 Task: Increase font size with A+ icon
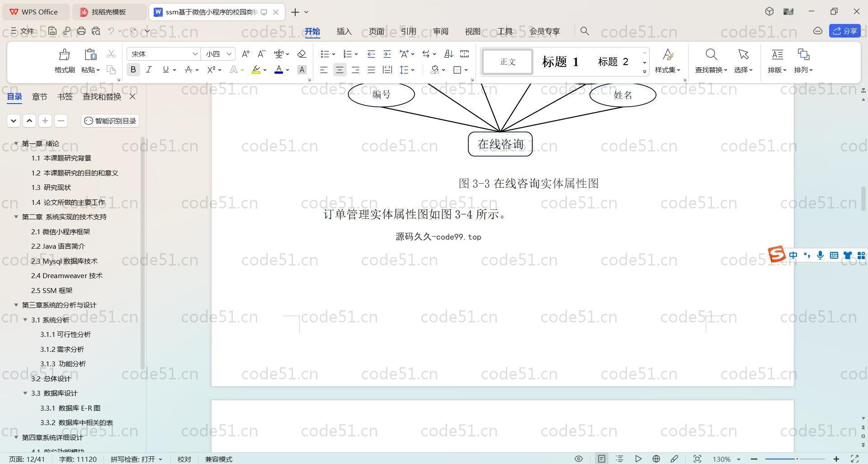point(245,54)
